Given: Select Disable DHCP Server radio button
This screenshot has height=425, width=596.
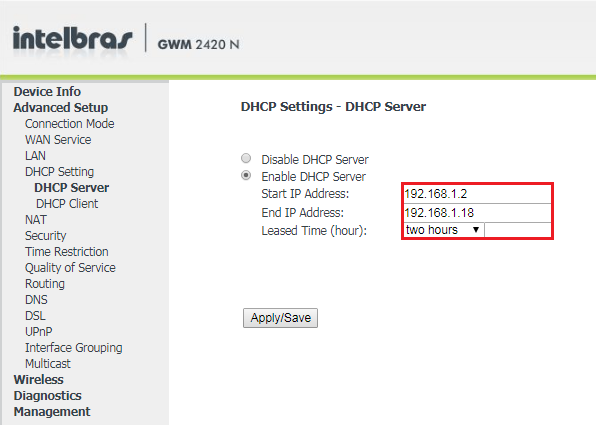Looking at the screenshot, I should pos(246,158).
